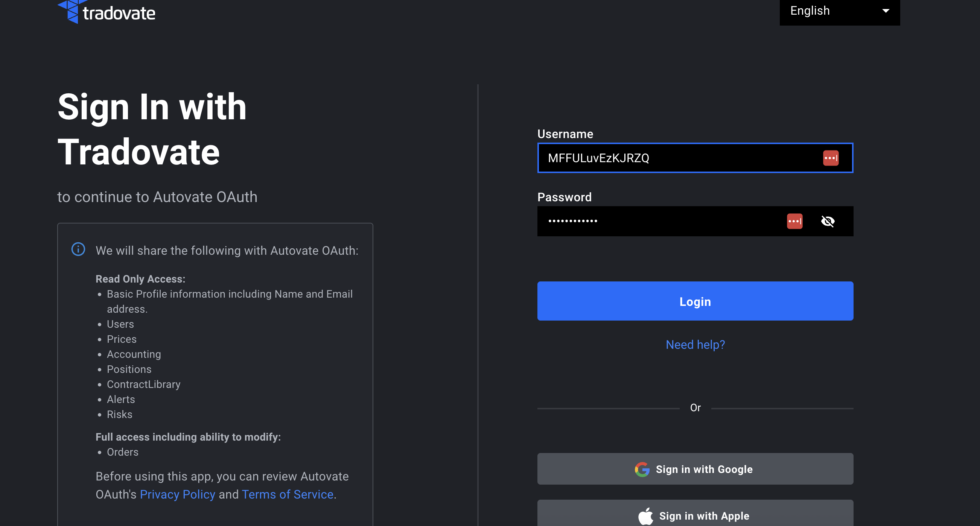Click the 'Or' separator text
980x526 pixels.
click(695, 408)
